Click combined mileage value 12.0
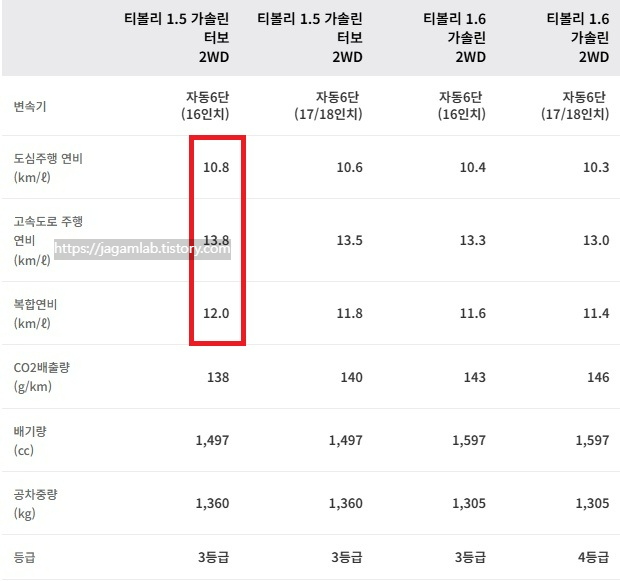 [x=216, y=314]
